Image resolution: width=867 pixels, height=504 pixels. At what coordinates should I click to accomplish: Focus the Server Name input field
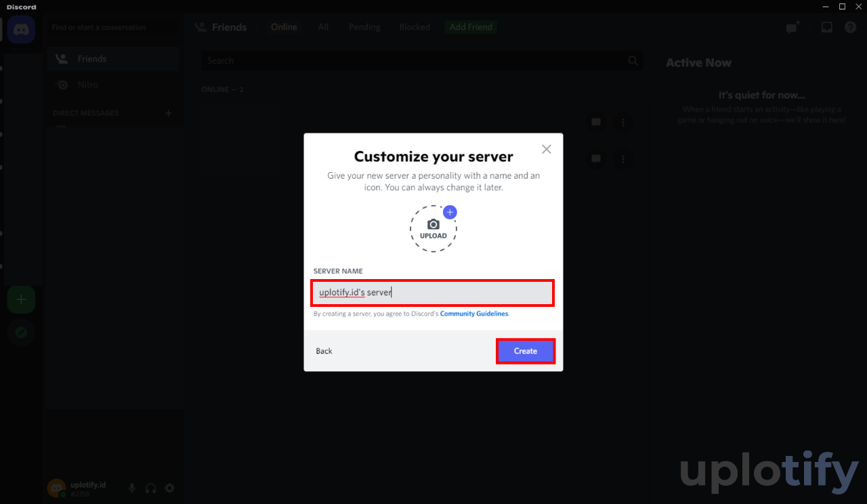(x=433, y=293)
